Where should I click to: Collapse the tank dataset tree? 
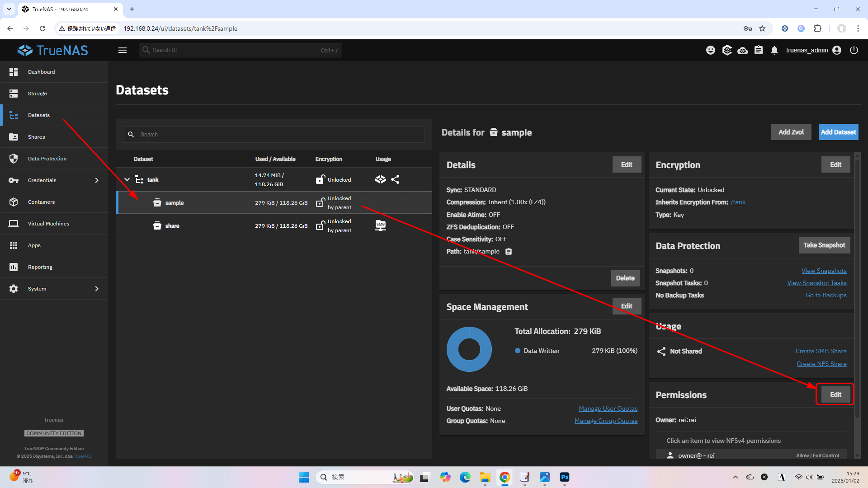(127, 180)
